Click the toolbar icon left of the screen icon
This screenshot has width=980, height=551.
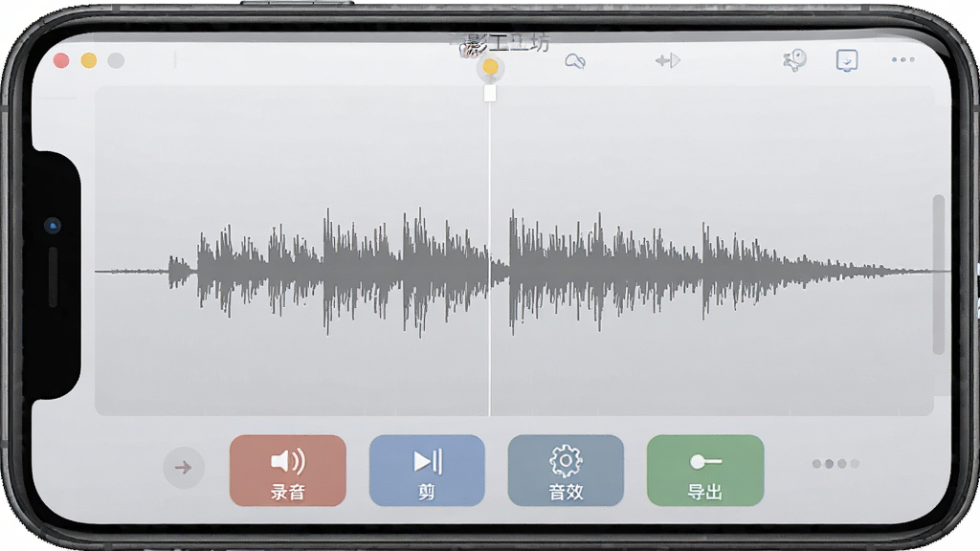[x=795, y=60]
